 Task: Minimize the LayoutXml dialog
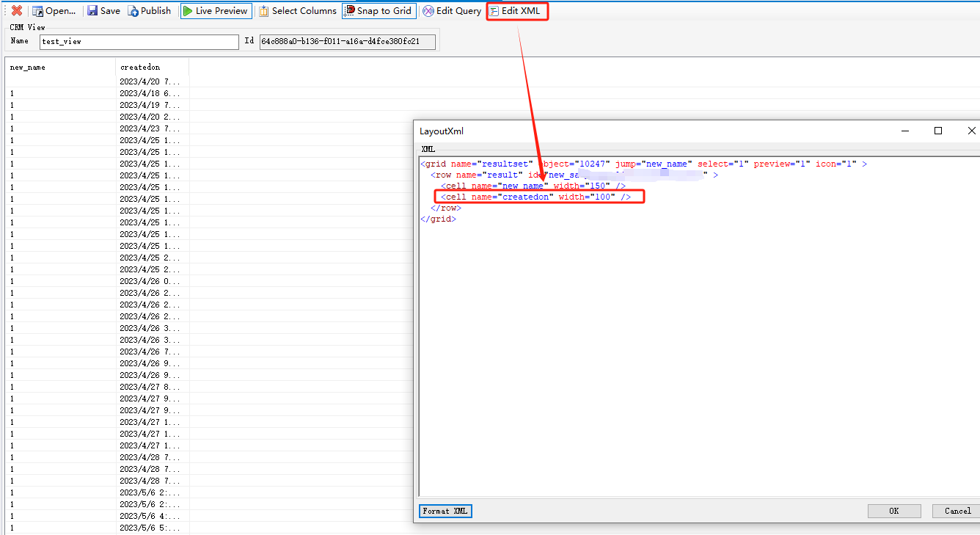[904, 131]
